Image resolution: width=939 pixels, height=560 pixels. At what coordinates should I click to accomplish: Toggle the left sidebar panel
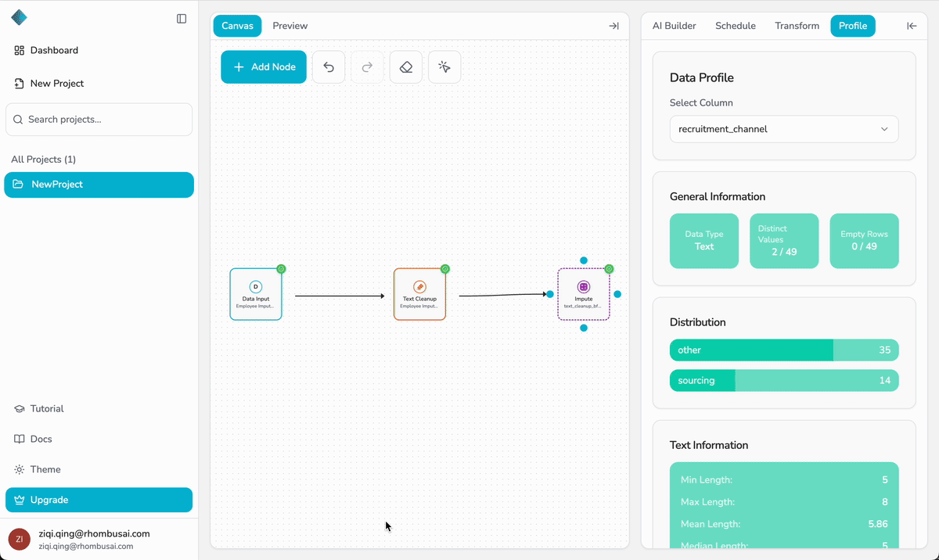(x=182, y=19)
